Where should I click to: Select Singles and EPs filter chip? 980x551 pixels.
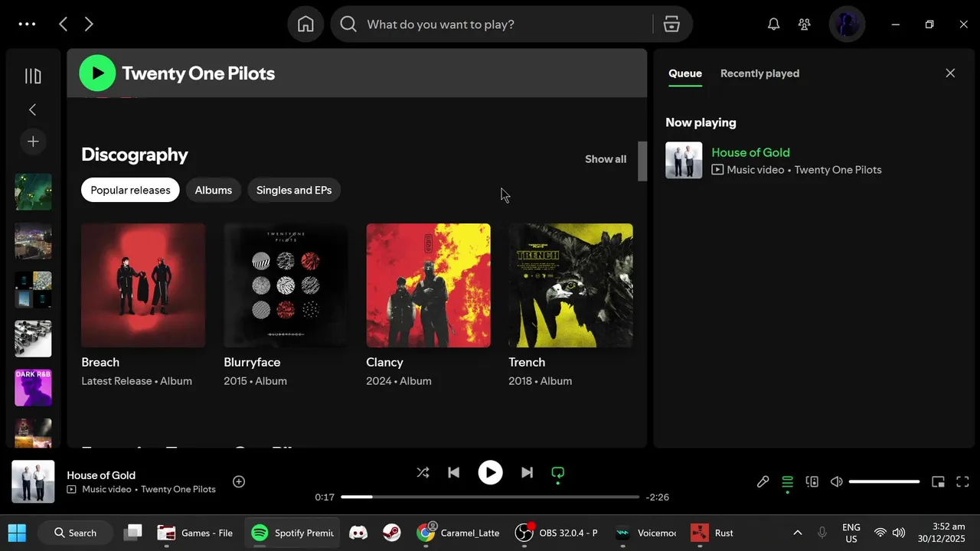(294, 190)
